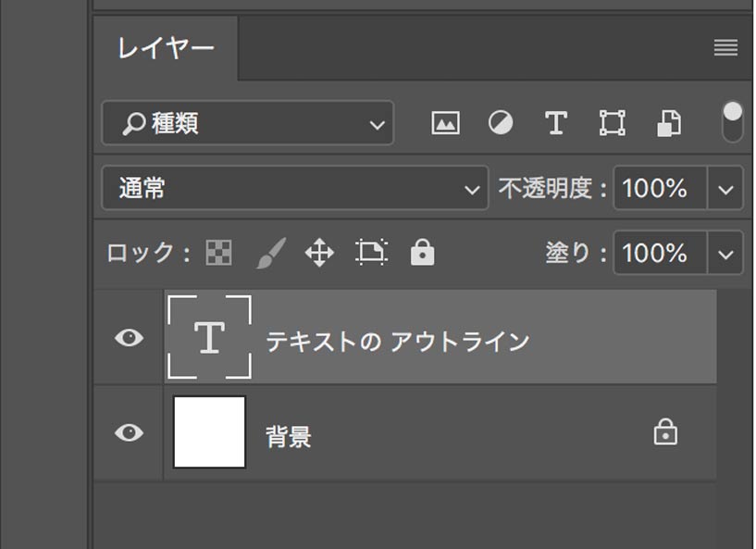The height and width of the screenshot is (549, 756).
Task: Click the text layer T thumbnail
Action: tap(209, 337)
